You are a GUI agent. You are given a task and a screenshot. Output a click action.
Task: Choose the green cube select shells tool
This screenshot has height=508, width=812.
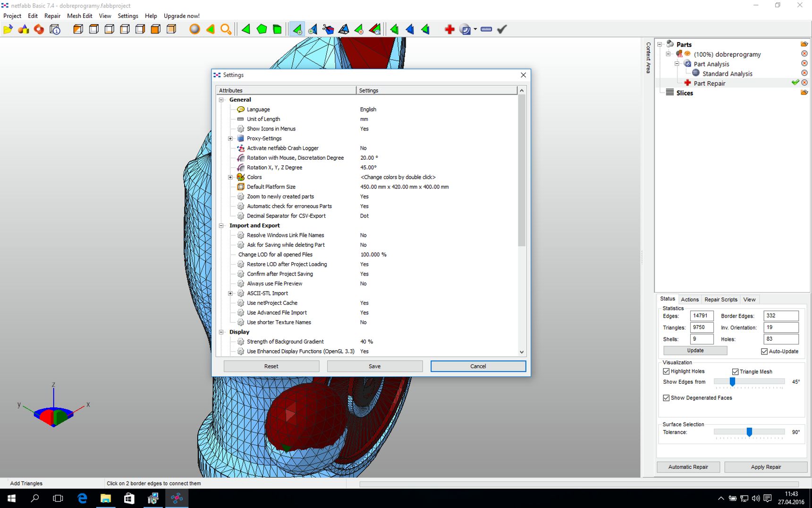(277, 29)
